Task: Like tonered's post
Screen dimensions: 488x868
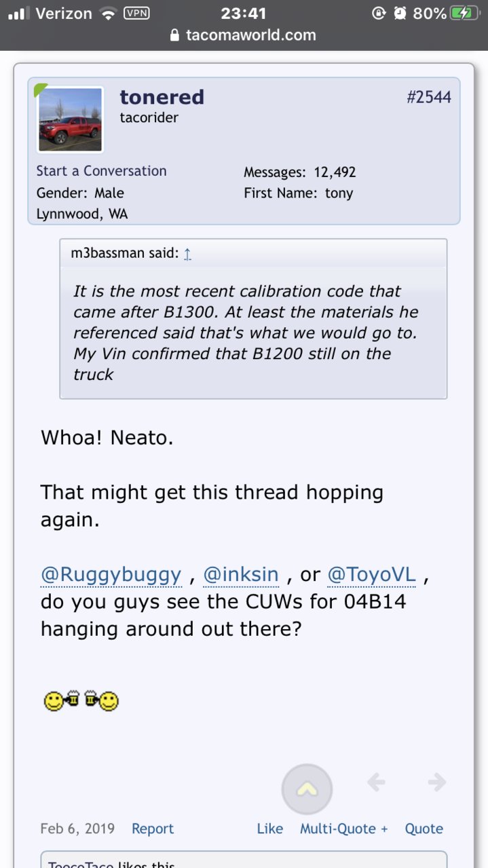Action: click(270, 829)
